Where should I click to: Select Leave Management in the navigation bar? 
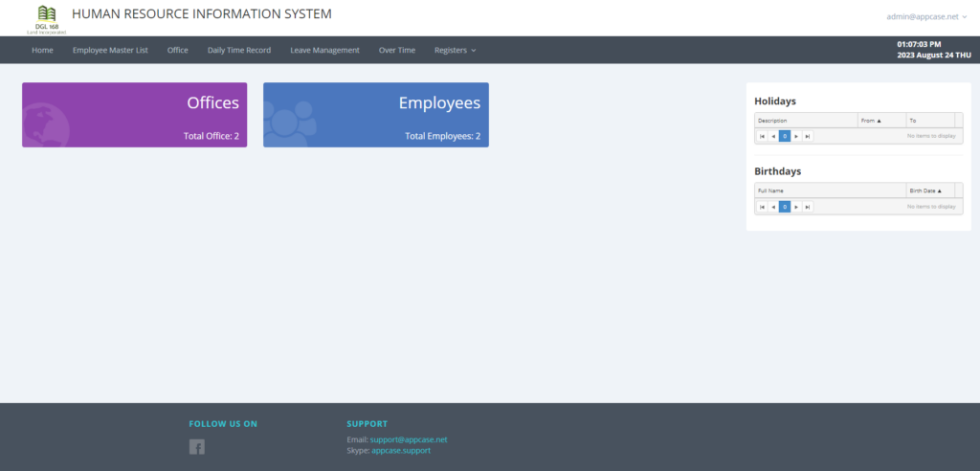[x=325, y=50]
